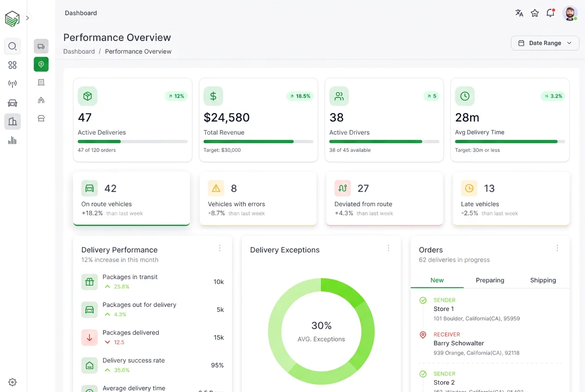Image resolution: width=585 pixels, height=392 pixels.
Task: Select the building analytics icon in the sidebar
Action: coord(12,122)
